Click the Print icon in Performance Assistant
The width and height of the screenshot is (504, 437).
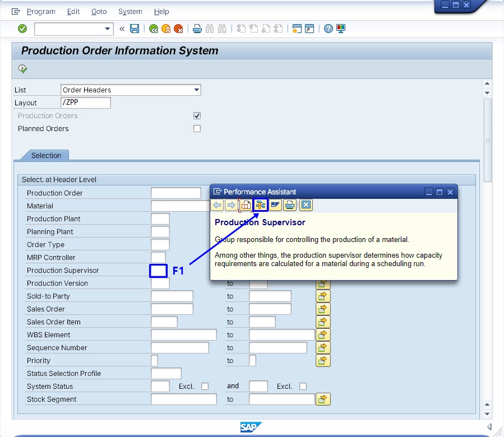290,205
